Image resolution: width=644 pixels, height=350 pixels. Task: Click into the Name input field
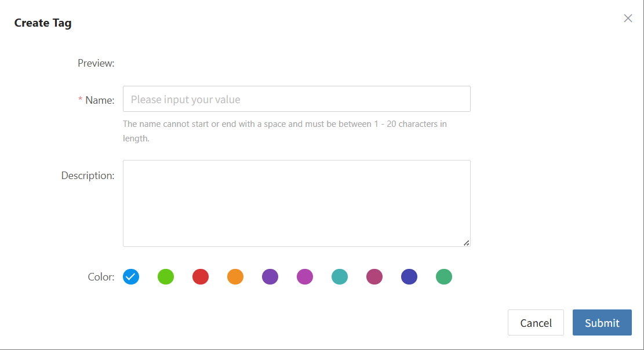click(x=297, y=99)
